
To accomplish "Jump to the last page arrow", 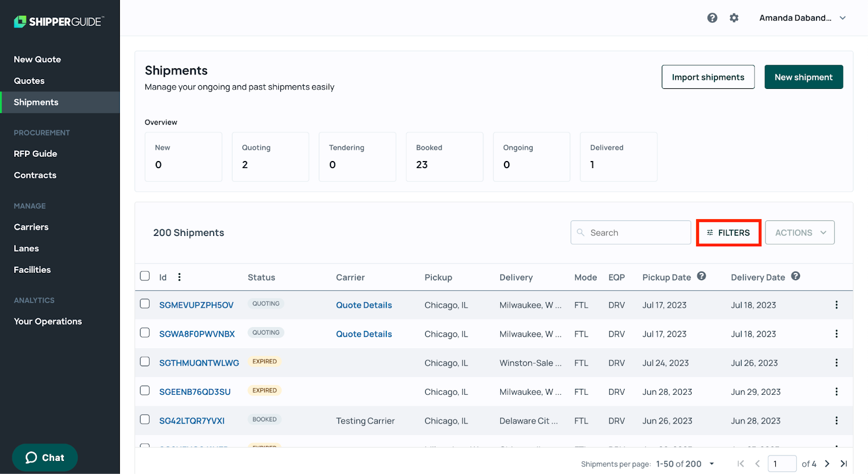I will pos(844,464).
